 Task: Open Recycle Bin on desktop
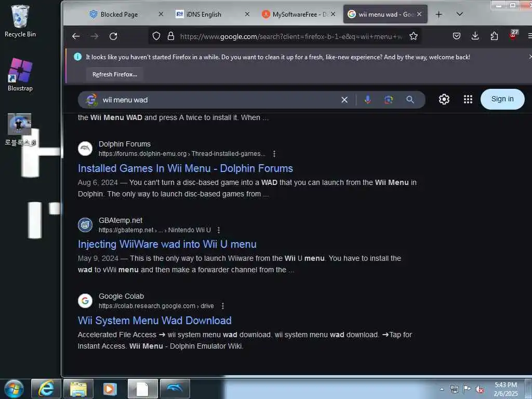pyautogui.click(x=20, y=21)
